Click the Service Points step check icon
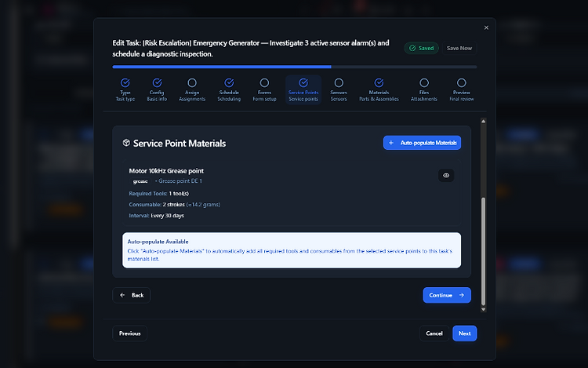 [x=303, y=82]
